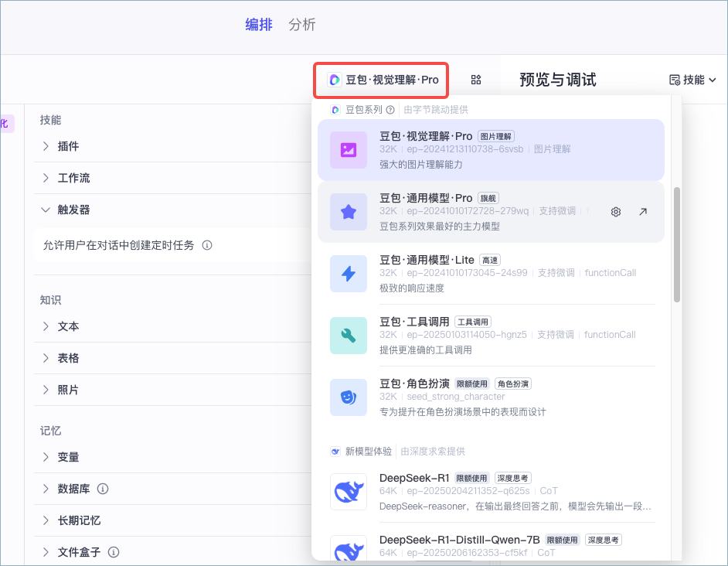Viewport: 728px width, 566px height.
Task: Select the 豆包·通用模型·Lite model
Action: point(491,274)
